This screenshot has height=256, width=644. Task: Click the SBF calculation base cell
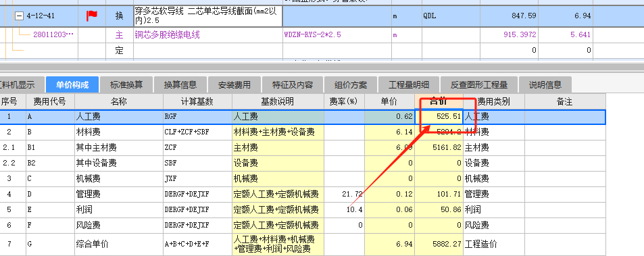197,163
